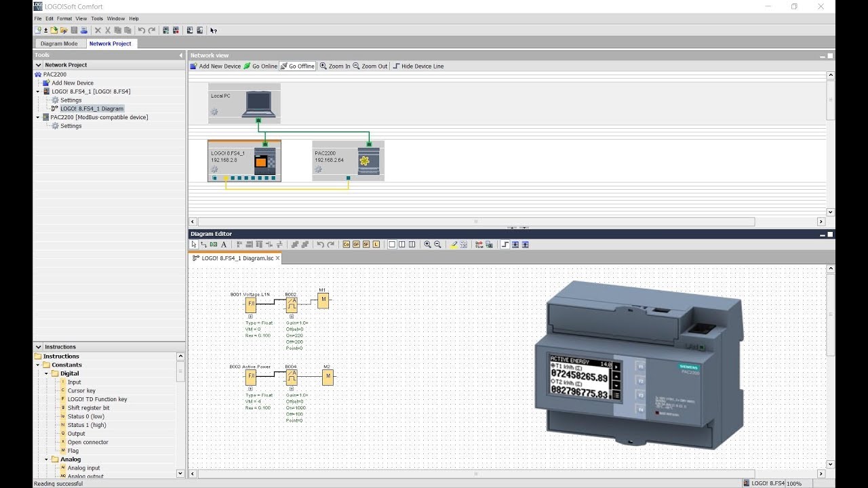Select Shift register bit instruction
This screenshot has width=868, height=488.
[x=88, y=408]
